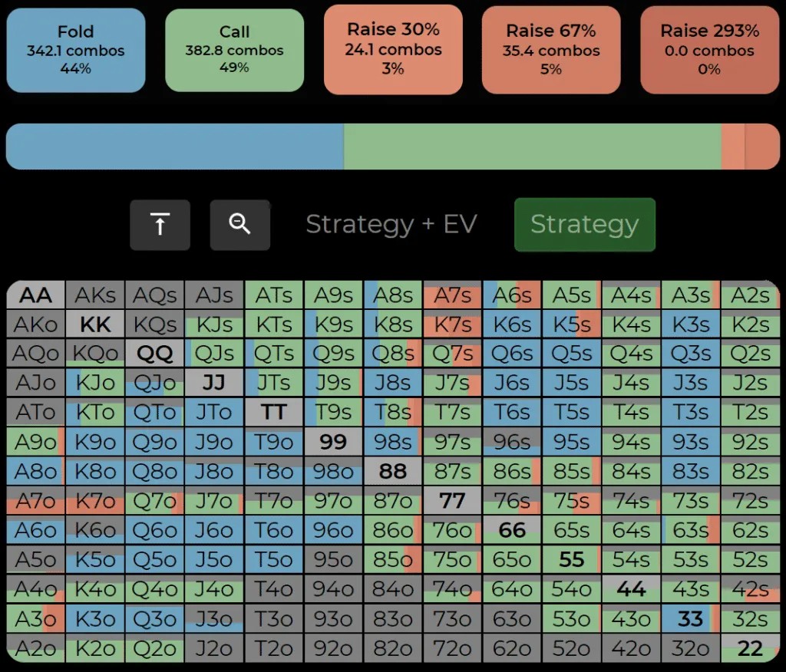Select the AA hand cell
The image size is (786, 672).
35,295
